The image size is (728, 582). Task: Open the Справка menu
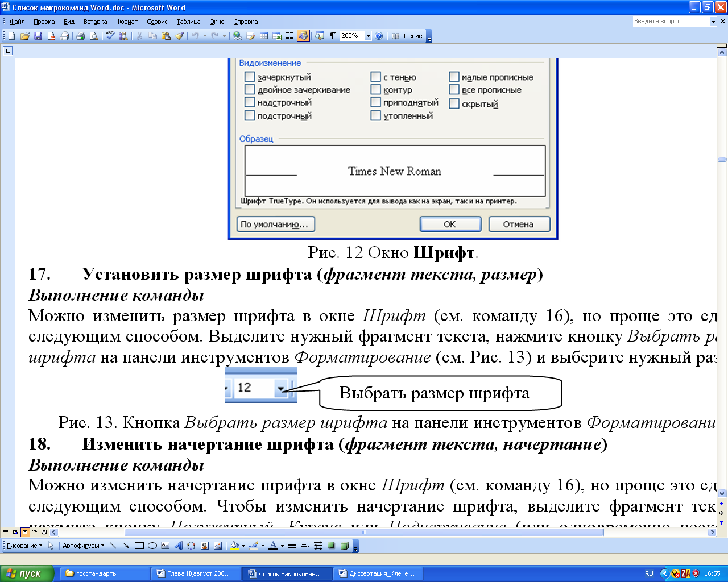(245, 22)
